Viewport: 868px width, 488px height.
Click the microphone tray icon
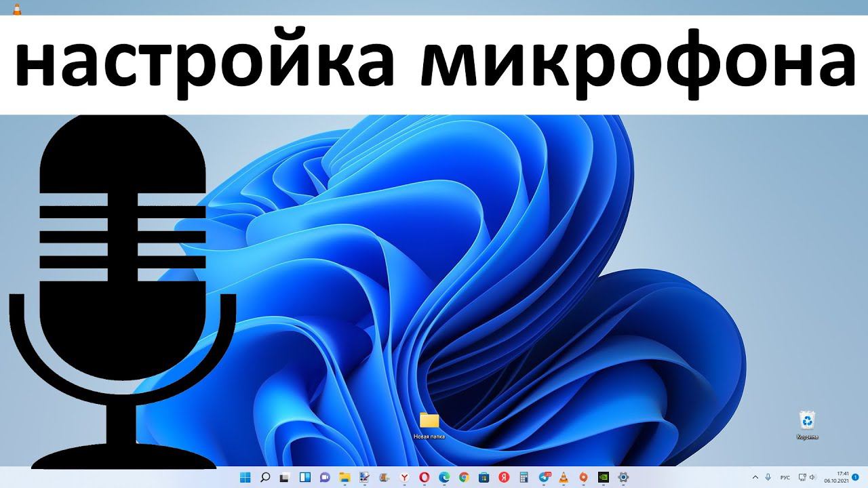point(768,477)
